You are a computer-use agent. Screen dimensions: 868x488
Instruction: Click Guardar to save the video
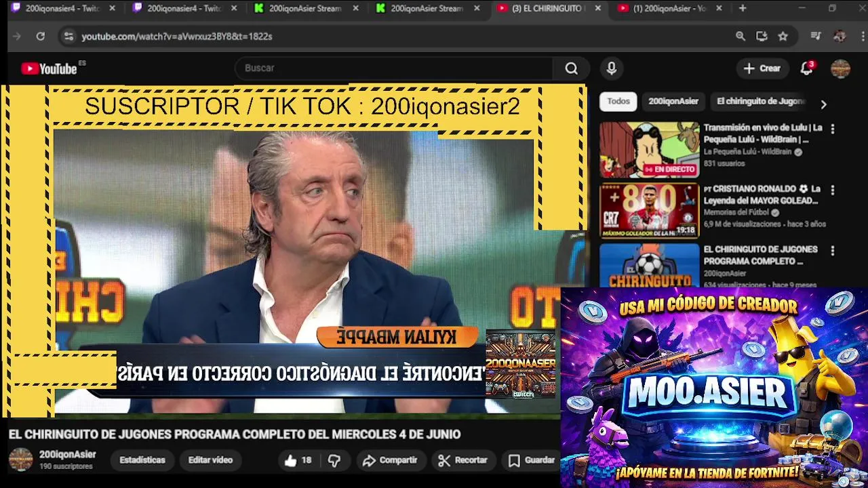(532, 460)
